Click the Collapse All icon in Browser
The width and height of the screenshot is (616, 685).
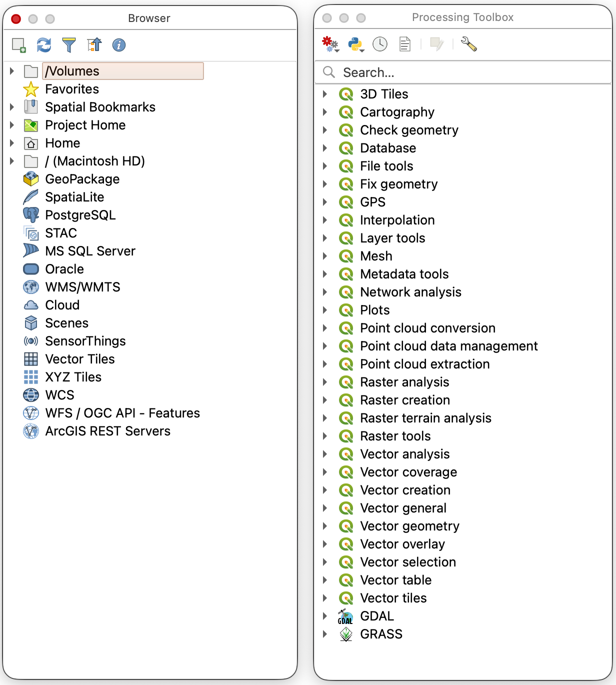(x=94, y=45)
